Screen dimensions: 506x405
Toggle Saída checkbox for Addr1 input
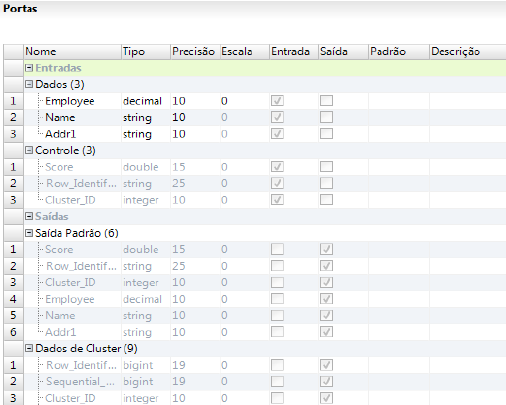coord(326,134)
